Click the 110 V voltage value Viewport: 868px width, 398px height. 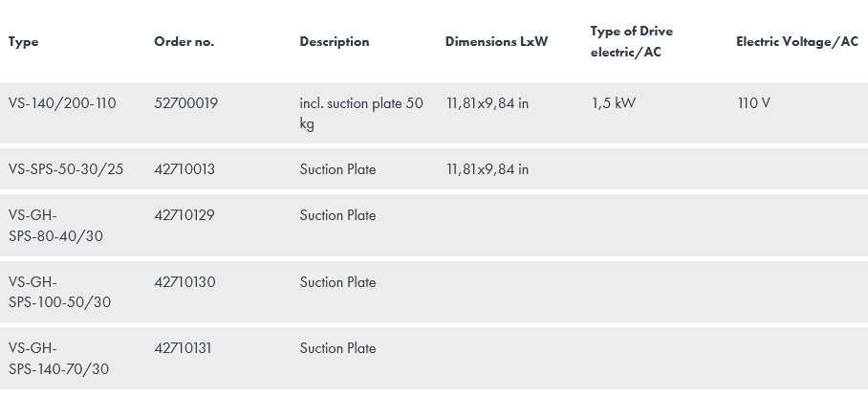coord(753,103)
